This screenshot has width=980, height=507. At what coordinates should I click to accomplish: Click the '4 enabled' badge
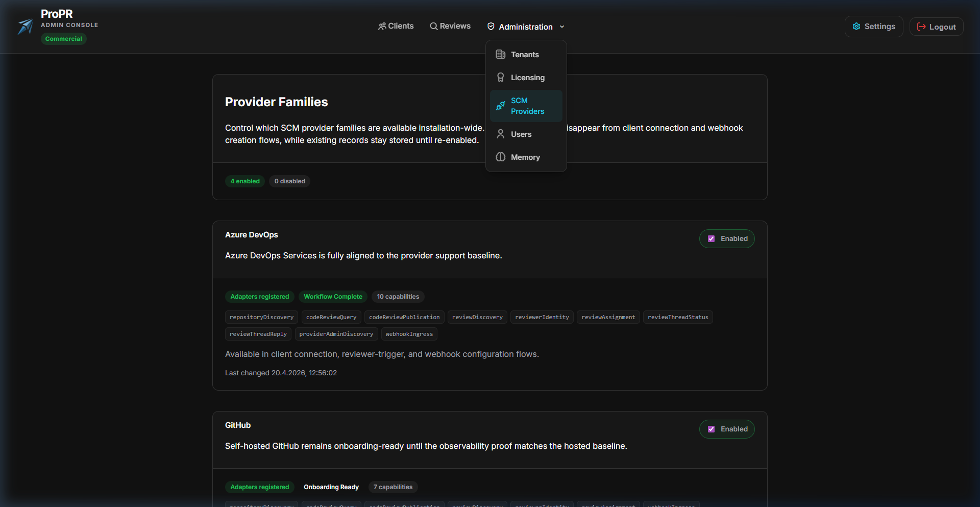(245, 181)
